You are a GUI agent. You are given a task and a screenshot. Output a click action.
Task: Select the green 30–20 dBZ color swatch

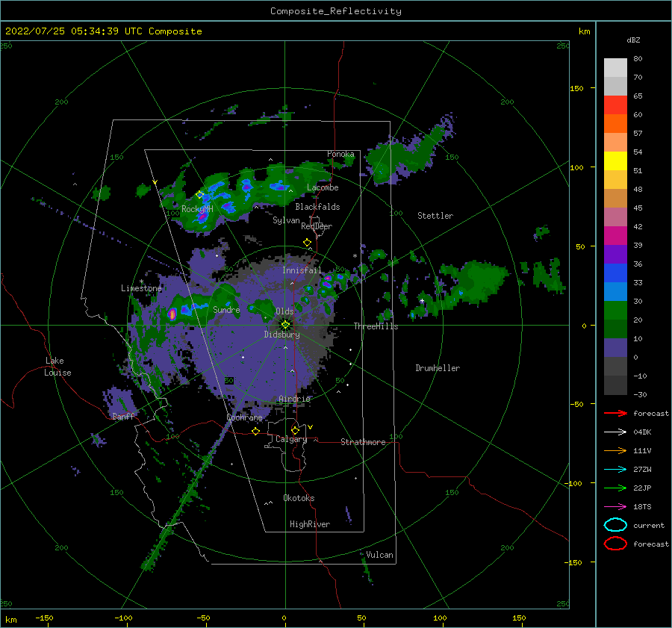point(615,311)
